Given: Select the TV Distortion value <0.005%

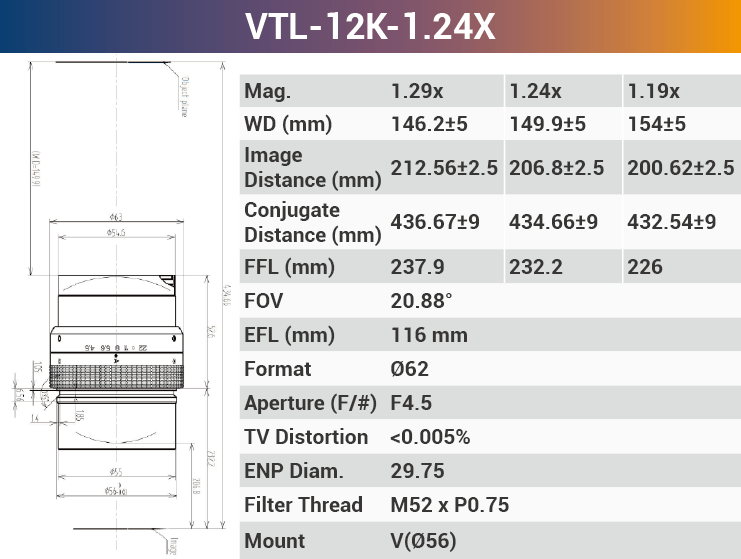Looking at the screenshot, I should tap(430, 437).
